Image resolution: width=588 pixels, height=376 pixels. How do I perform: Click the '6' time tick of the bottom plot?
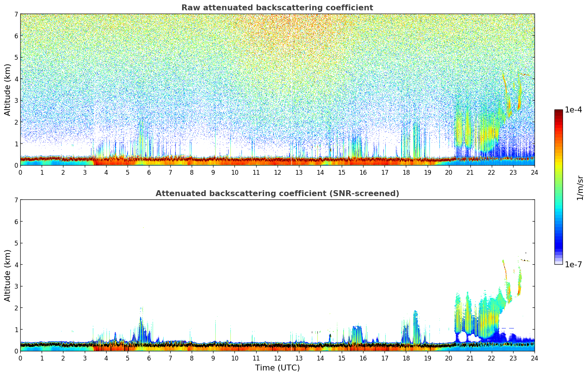click(x=149, y=358)
